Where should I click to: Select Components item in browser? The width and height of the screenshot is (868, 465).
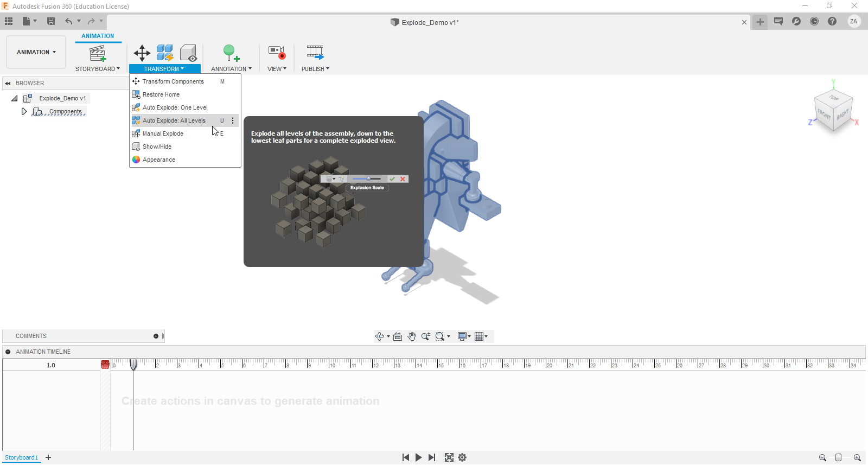(x=66, y=111)
